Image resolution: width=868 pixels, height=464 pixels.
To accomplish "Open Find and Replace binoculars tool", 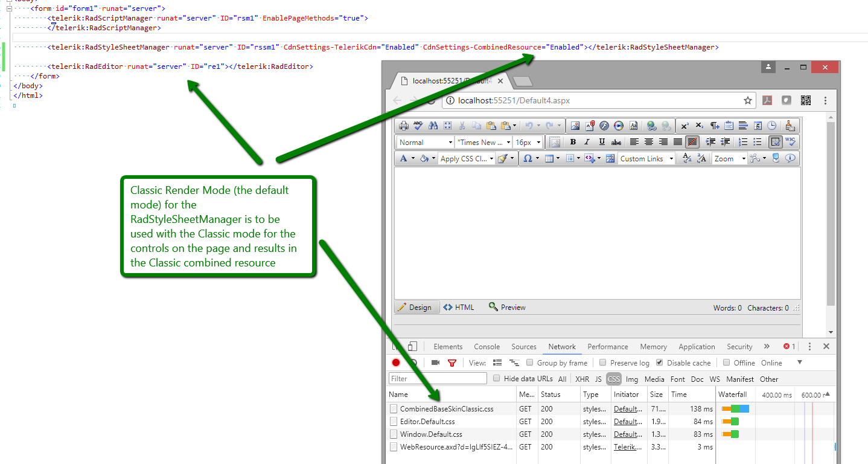I will pos(433,126).
